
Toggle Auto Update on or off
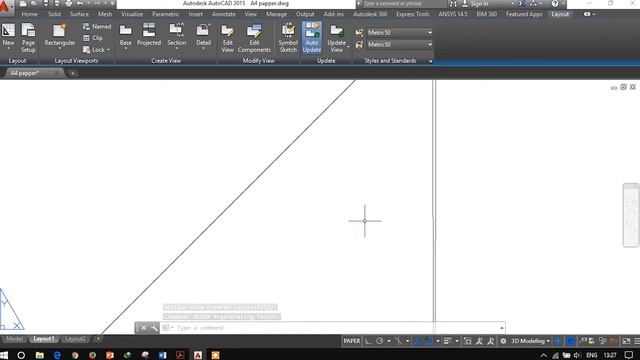coord(311,38)
